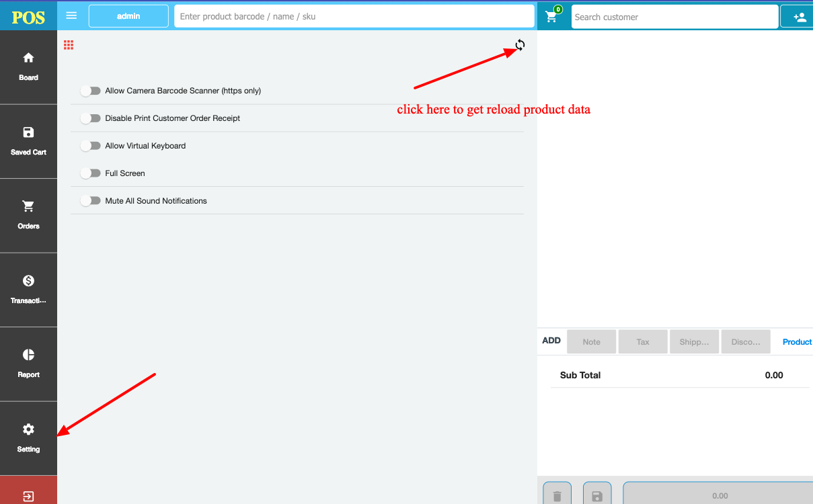Go to Saved Cart in sidebar
Image resolution: width=813 pixels, height=504 pixels.
tap(28, 141)
